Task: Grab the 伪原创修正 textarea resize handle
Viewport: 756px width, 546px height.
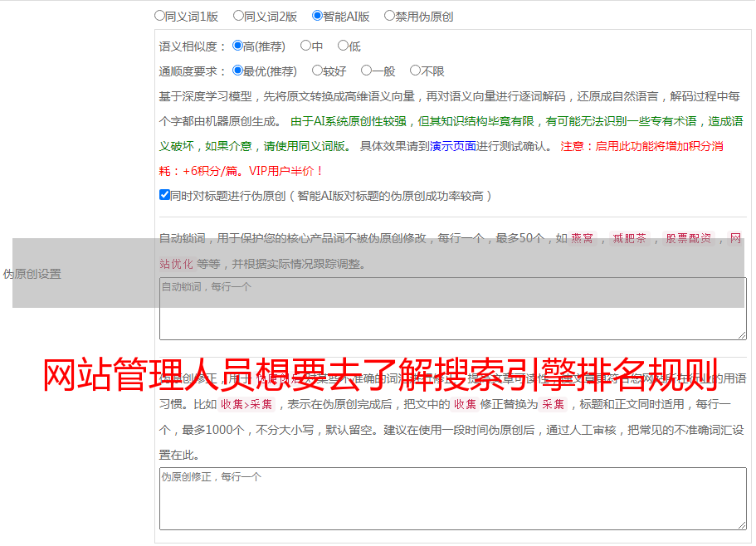Action: click(742, 524)
